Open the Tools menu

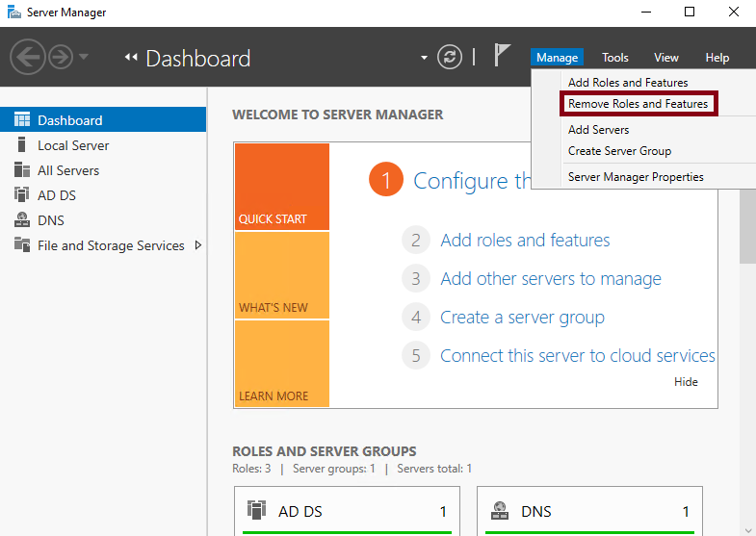[615, 58]
